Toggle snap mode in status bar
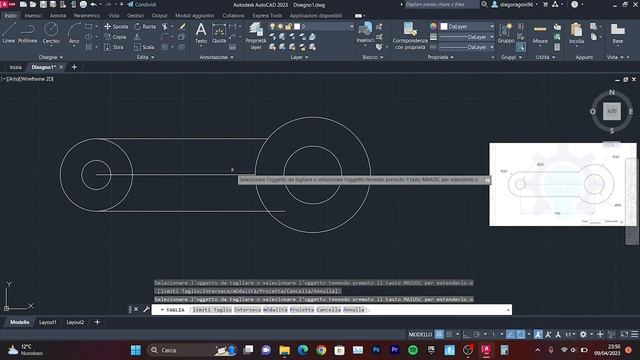Screen dimensions: 640x360 (449, 334)
